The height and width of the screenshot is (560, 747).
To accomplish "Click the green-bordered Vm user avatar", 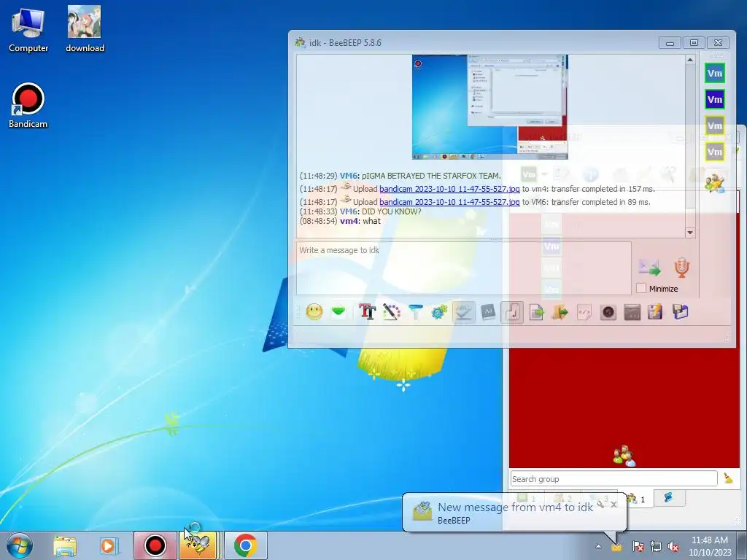I will (715, 74).
